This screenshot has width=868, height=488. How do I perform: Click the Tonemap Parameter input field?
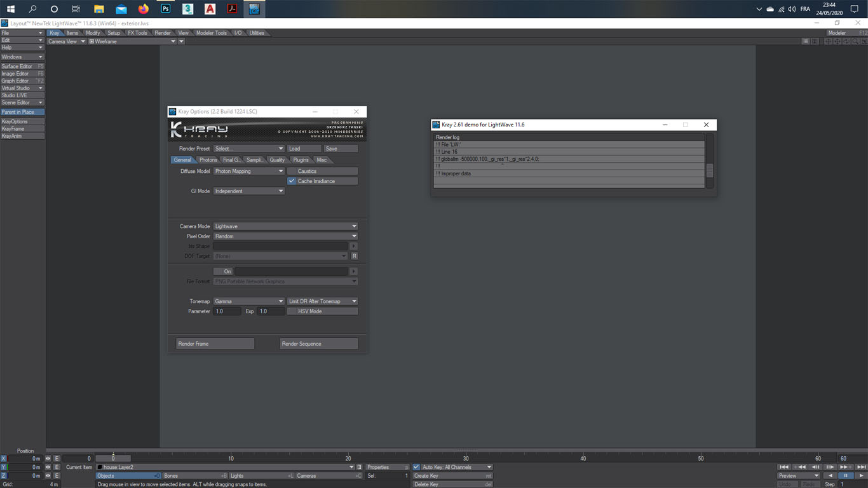pos(227,311)
